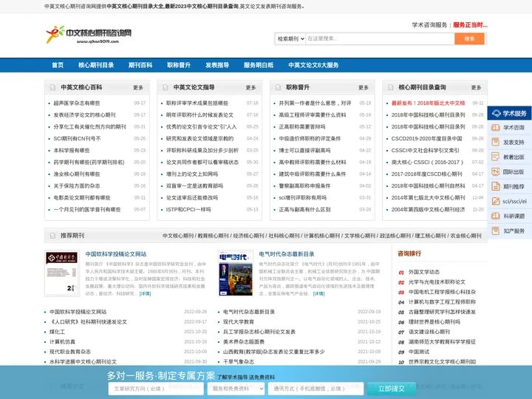The width and height of the screenshot is (532, 399).
Task: Open article 职称评审学术成果包括哪些
Action: click(197, 103)
